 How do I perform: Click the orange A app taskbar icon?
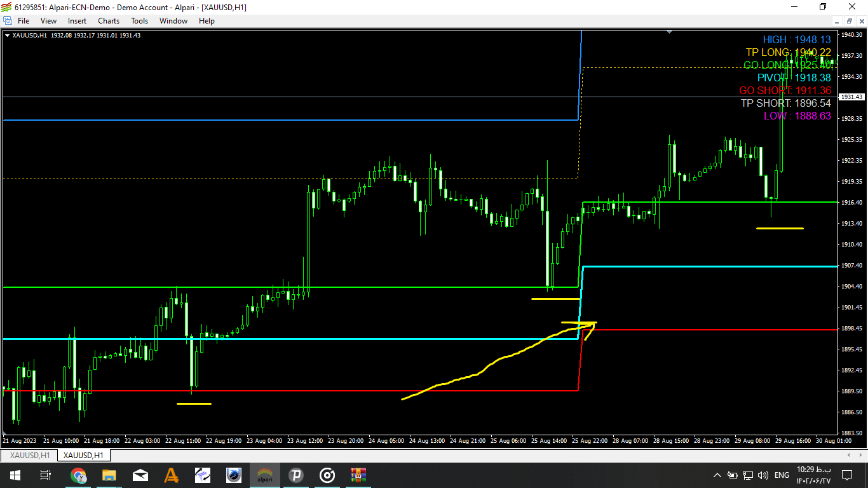pos(172,475)
